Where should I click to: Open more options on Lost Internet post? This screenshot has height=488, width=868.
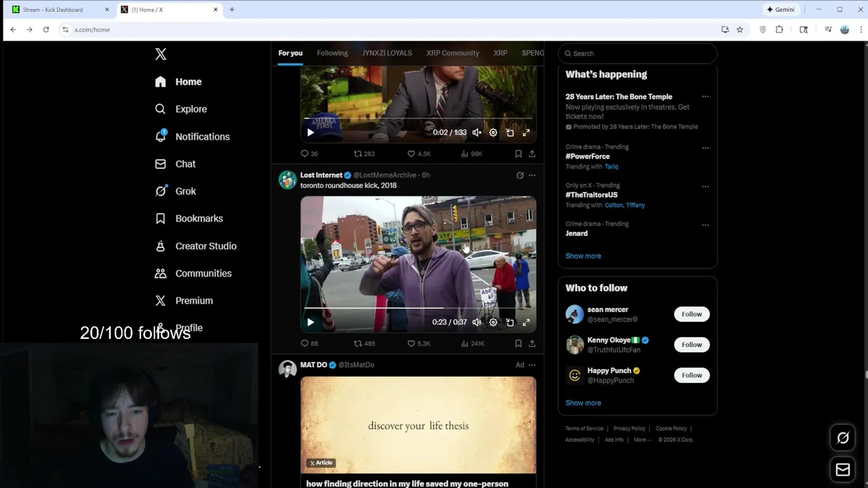coord(532,176)
